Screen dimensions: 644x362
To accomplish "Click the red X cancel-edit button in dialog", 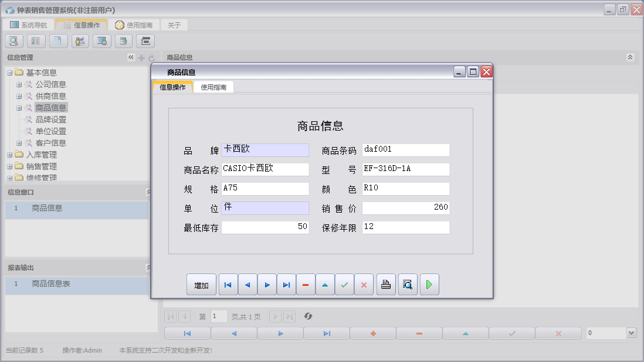I will (364, 285).
